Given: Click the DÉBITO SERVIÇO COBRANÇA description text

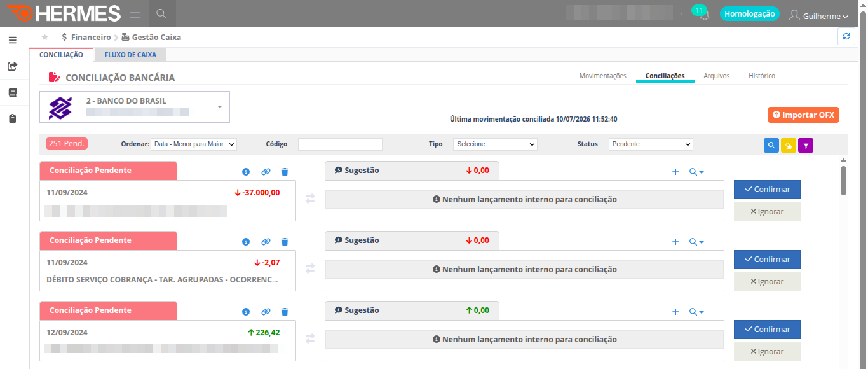Looking at the screenshot, I should pos(162,279).
